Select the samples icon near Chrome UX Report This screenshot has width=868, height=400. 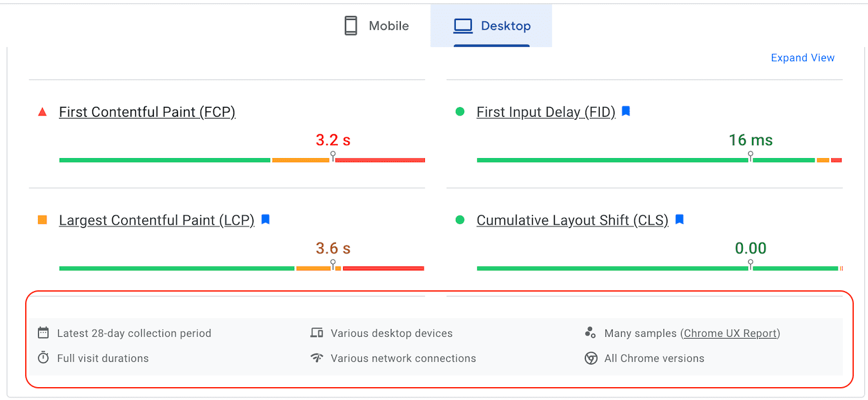[591, 333]
